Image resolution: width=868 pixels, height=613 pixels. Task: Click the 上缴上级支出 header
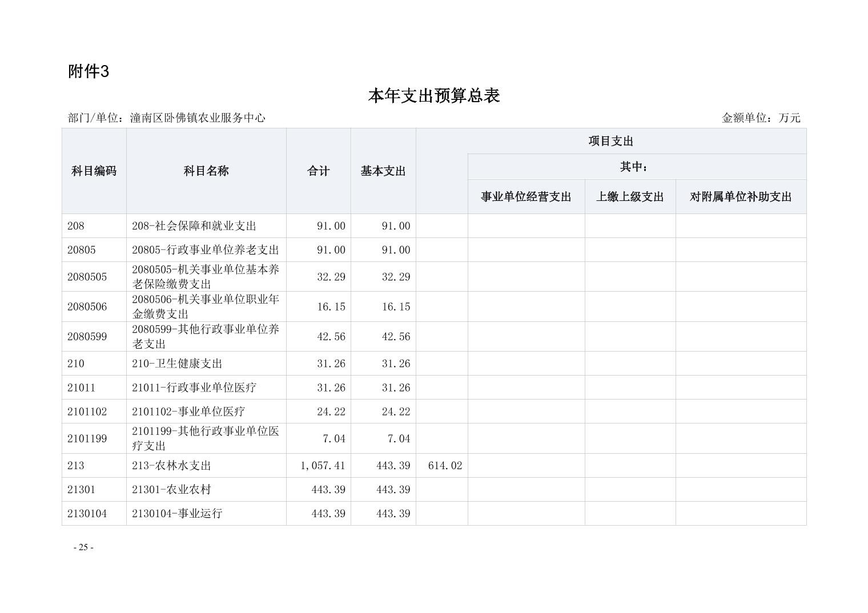(630, 196)
